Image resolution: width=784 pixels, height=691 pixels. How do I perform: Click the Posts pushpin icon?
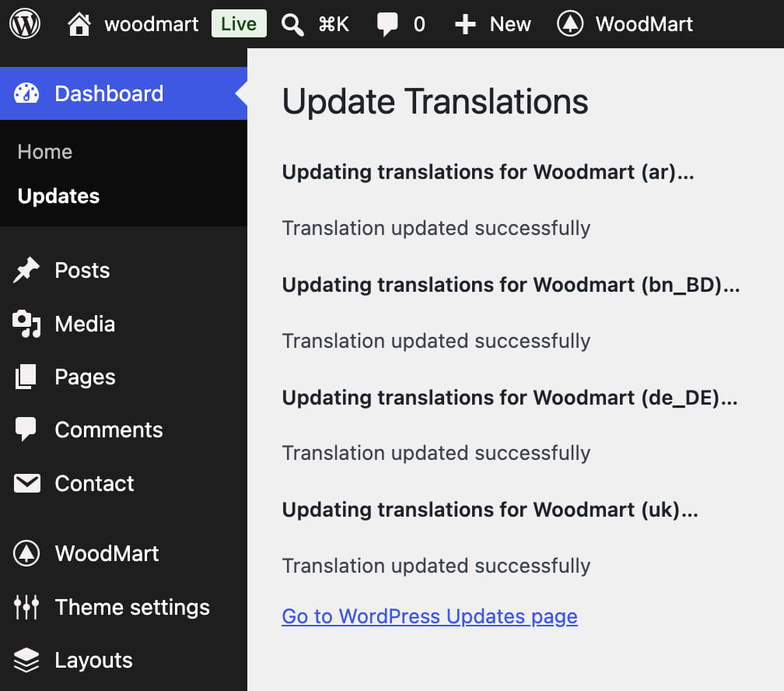[x=26, y=270]
